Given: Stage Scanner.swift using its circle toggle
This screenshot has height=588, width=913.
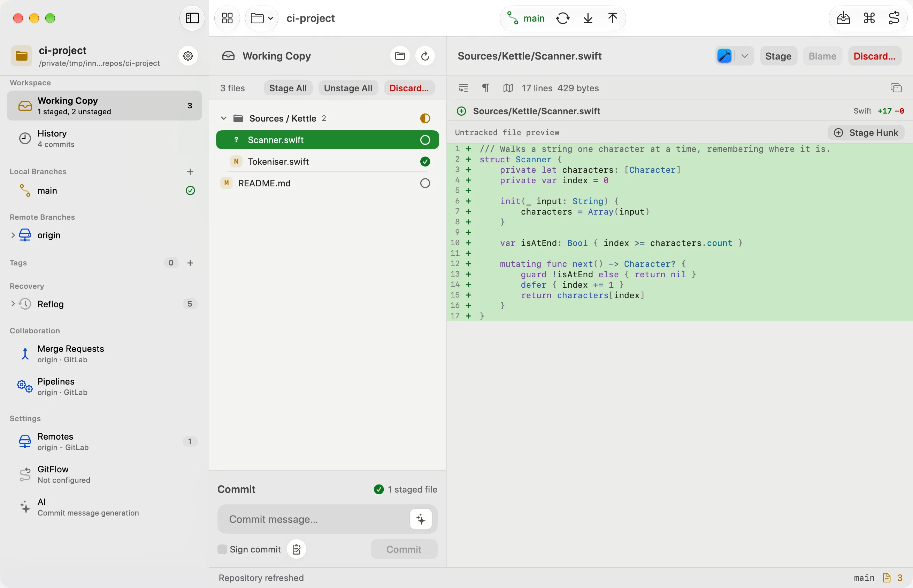Looking at the screenshot, I should point(425,140).
